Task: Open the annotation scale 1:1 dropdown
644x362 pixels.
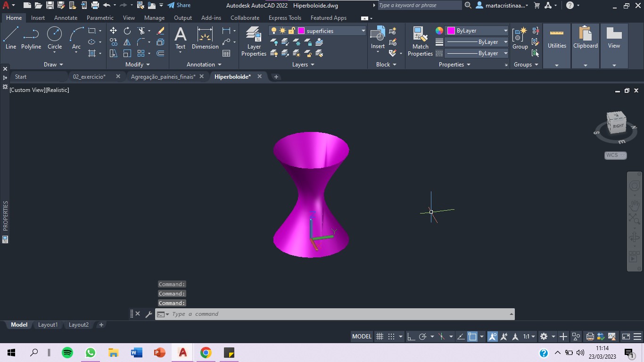Action: click(529, 337)
